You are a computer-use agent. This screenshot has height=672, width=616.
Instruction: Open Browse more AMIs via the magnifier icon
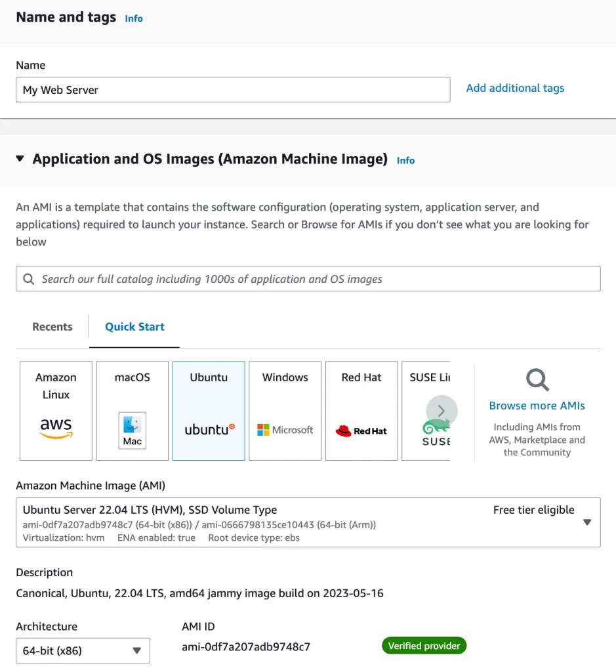(x=537, y=380)
